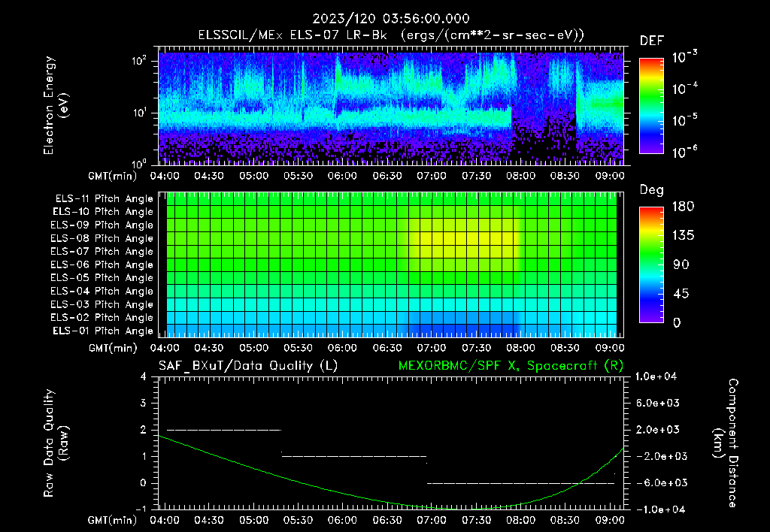Click 06:00 tick label under the spectrogram
The width and height of the screenshot is (770, 532).
click(x=343, y=176)
